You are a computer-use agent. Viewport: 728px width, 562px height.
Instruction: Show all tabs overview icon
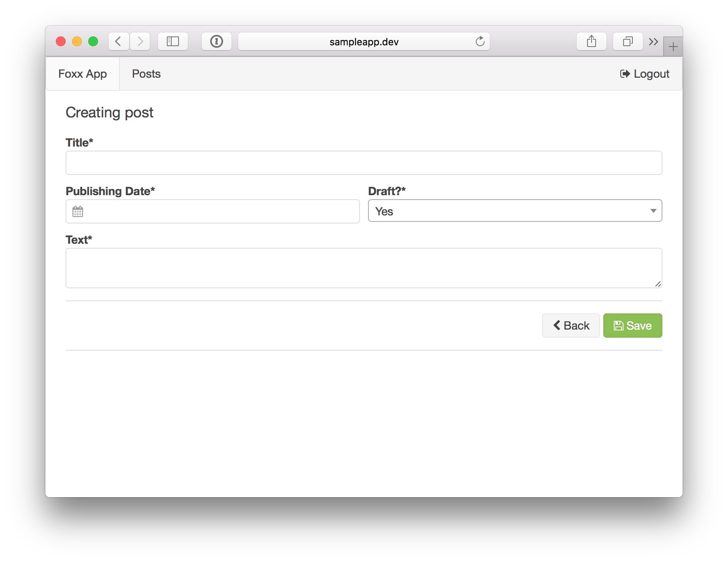[x=628, y=41]
